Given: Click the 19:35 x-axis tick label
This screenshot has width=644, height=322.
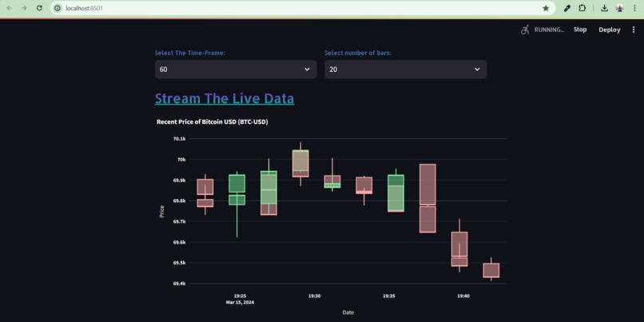Looking at the screenshot, I should click(389, 296).
